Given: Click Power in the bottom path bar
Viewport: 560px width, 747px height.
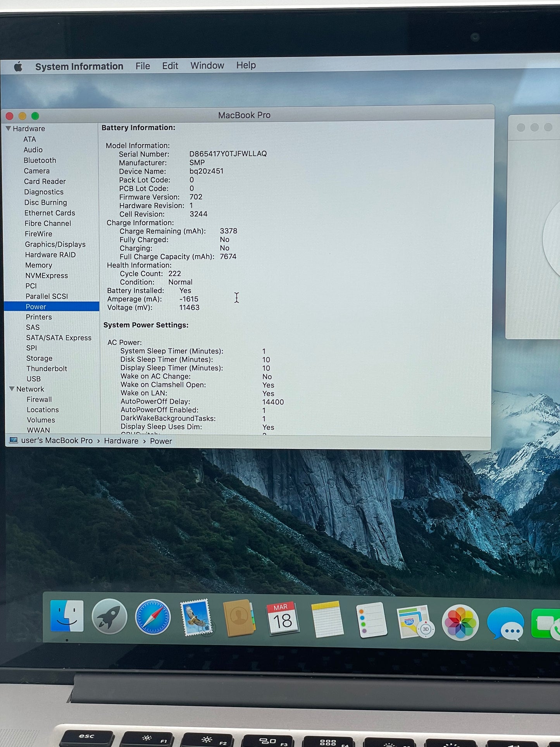Looking at the screenshot, I should (161, 441).
